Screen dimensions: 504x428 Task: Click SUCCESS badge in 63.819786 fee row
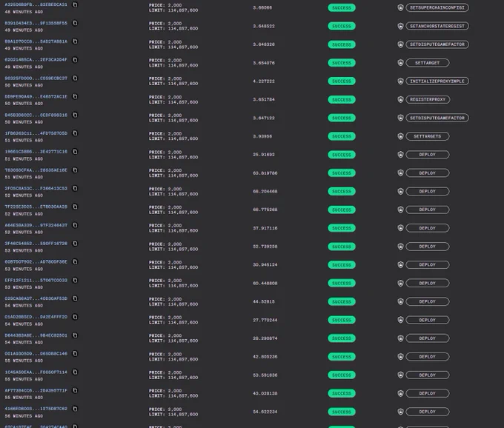click(x=342, y=173)
